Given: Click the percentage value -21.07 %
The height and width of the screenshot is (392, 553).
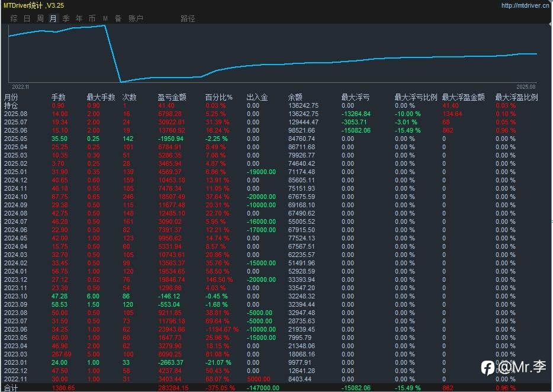Looking at the screenshot, I should [x=218, y=362].
